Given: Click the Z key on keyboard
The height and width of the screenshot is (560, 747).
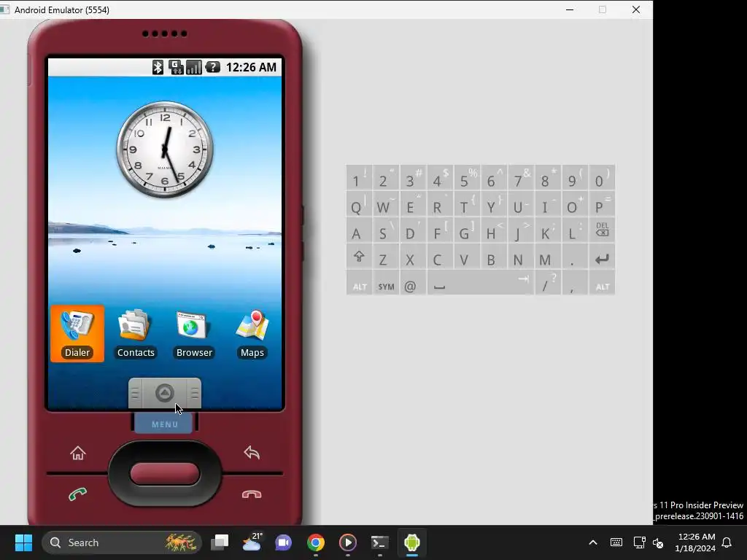Looking at the screenshot, I should [x=386, y=257].
